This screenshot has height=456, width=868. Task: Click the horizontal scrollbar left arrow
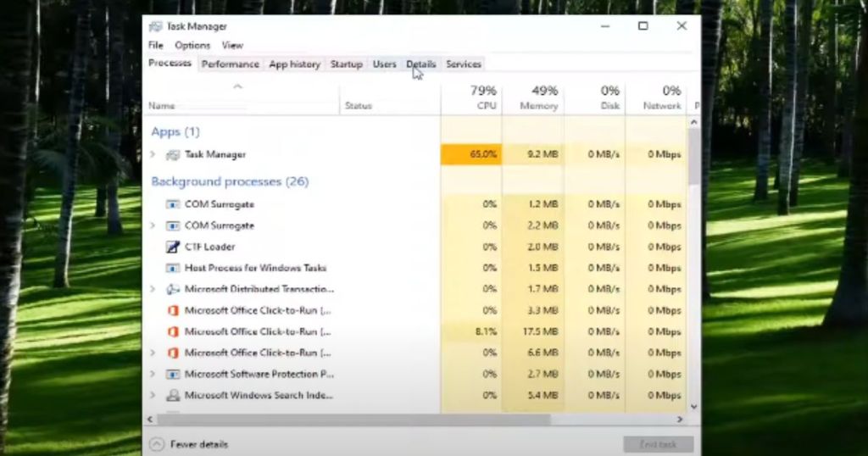coord(150,420)
